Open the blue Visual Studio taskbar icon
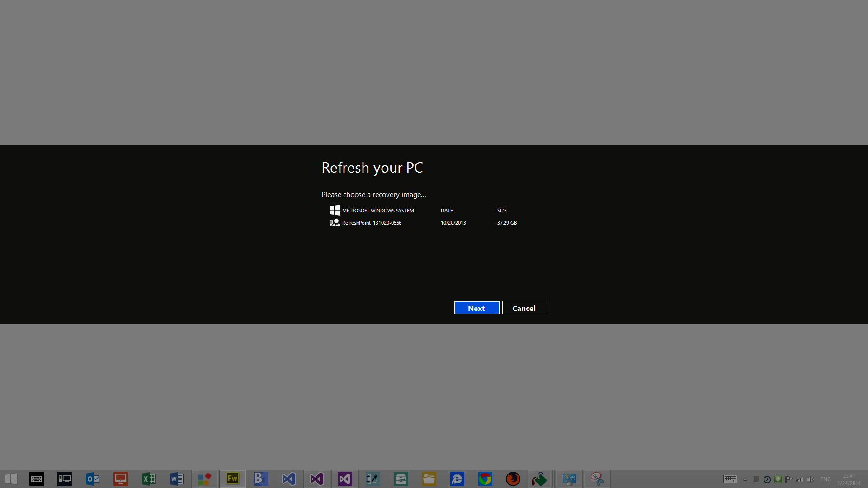Viewport: 868px width, 488px height. 289,479
